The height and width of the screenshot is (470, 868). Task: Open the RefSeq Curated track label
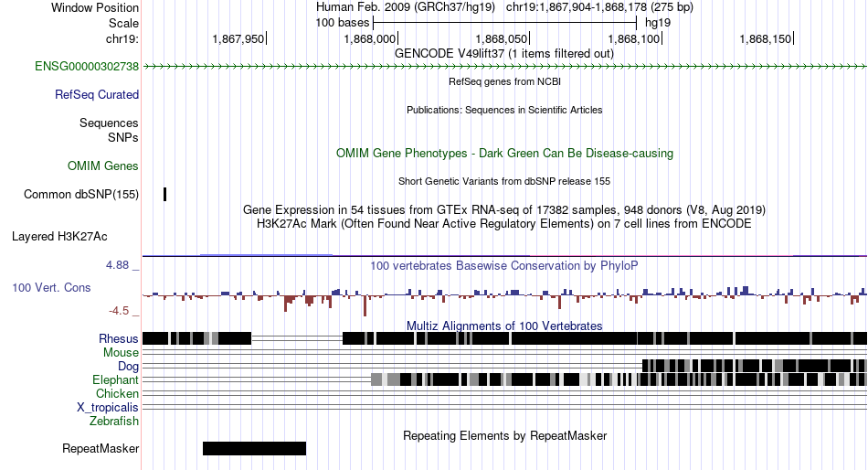point(97,95)
